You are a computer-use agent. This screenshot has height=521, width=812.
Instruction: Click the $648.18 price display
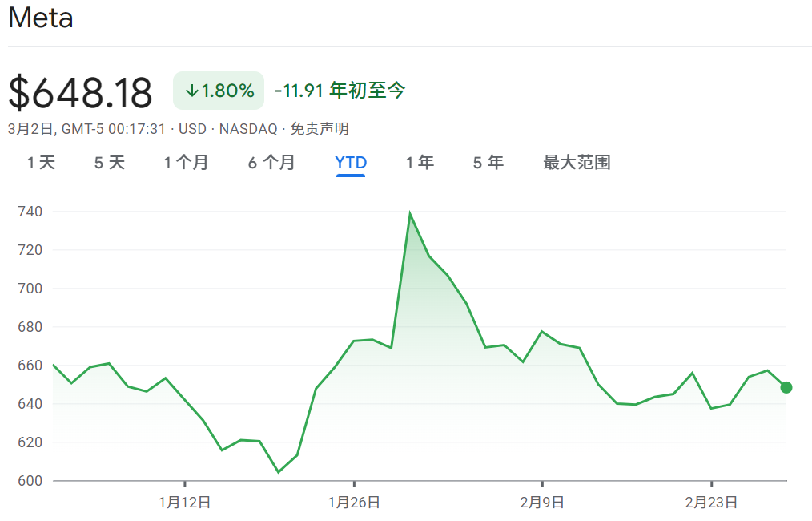coord(79,91)
